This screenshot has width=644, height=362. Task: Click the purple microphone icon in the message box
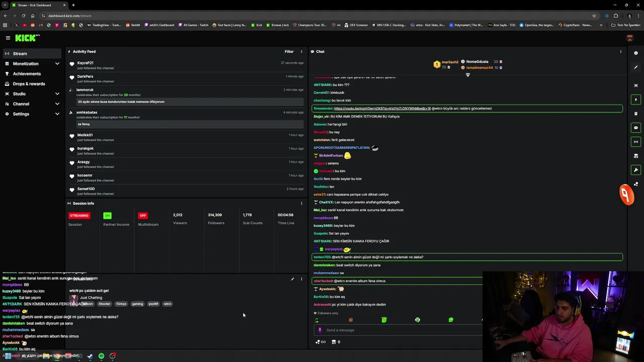pos(319,330)
